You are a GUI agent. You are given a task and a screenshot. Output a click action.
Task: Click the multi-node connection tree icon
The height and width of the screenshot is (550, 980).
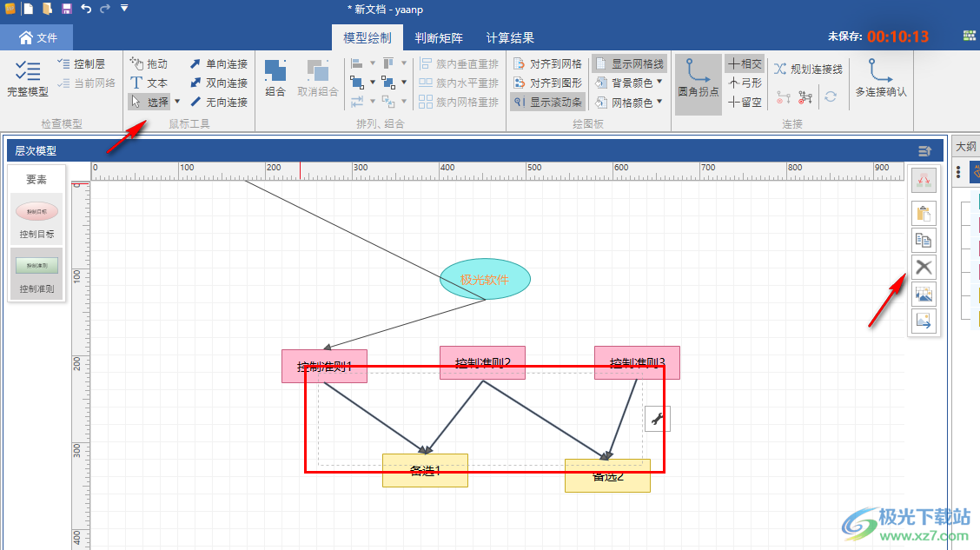805,97
